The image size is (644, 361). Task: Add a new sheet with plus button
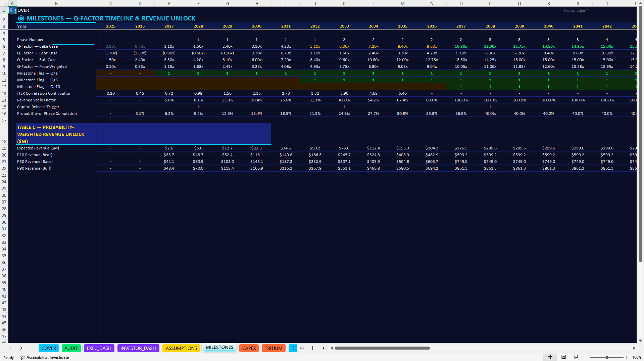coord(312,348)
